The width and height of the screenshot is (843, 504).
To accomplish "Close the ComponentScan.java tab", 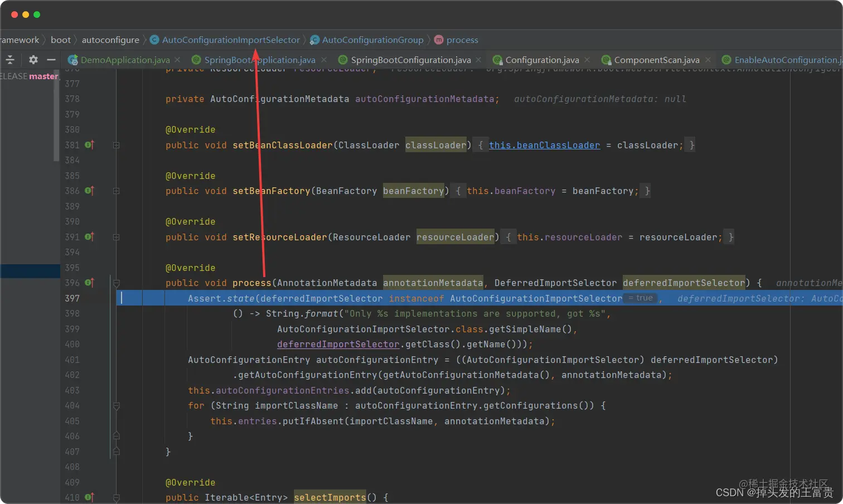I will point(708,60).
